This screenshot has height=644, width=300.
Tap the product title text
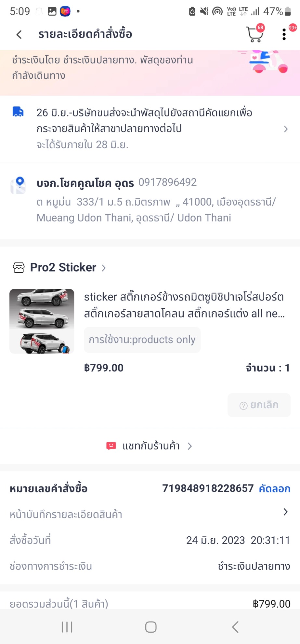(x=184, y=305)
